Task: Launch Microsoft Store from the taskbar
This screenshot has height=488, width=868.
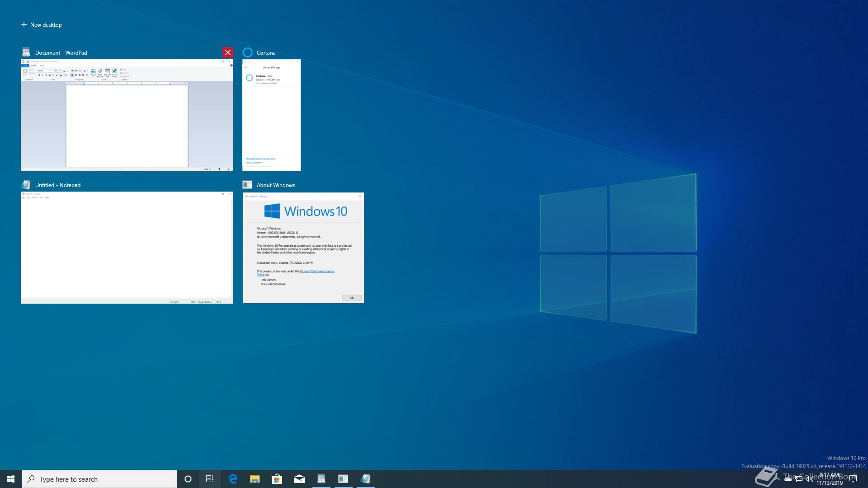Action: point(277,479)
